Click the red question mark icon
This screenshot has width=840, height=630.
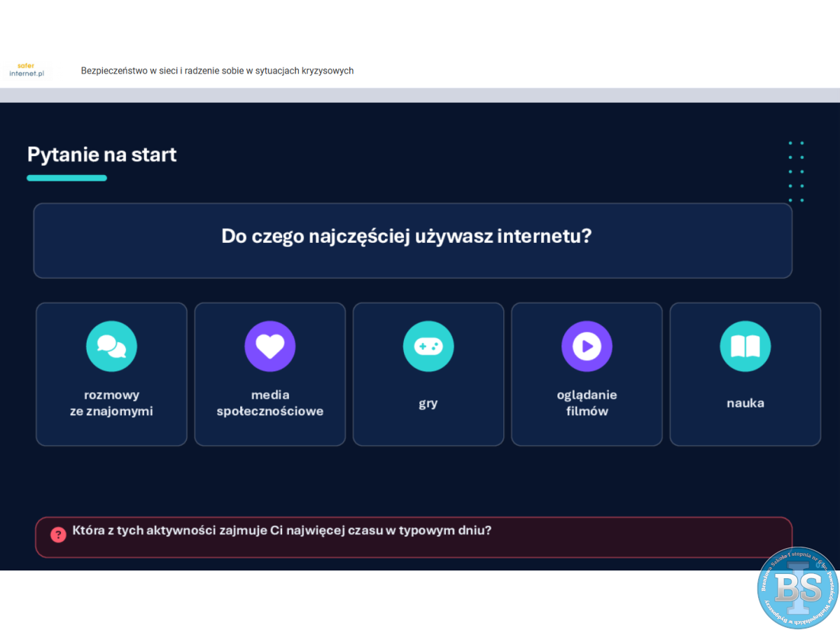pos(58,534)
